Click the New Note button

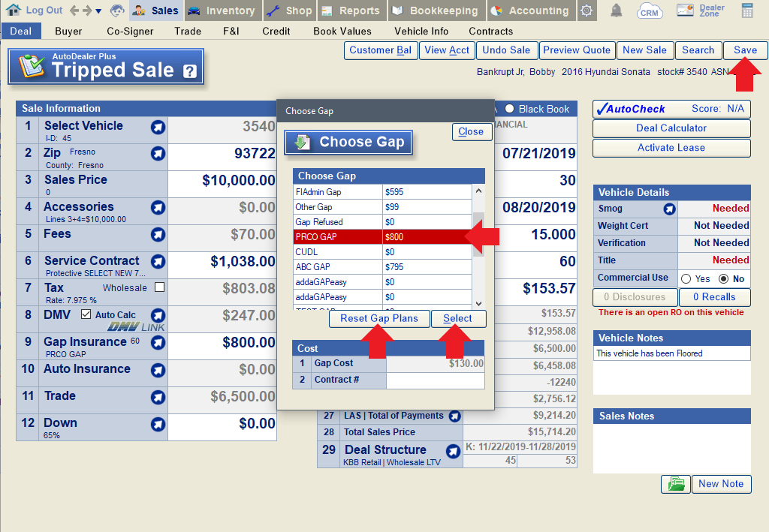point(721,484)
